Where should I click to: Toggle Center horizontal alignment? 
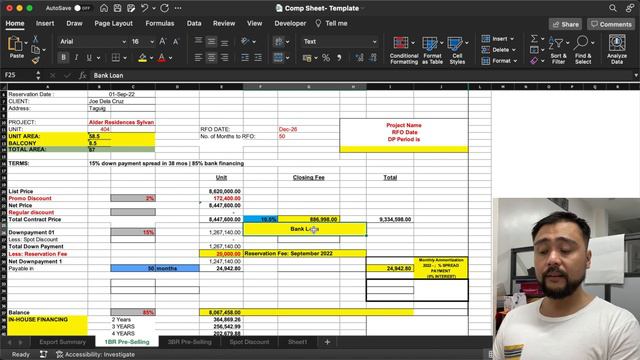point(211,58)
